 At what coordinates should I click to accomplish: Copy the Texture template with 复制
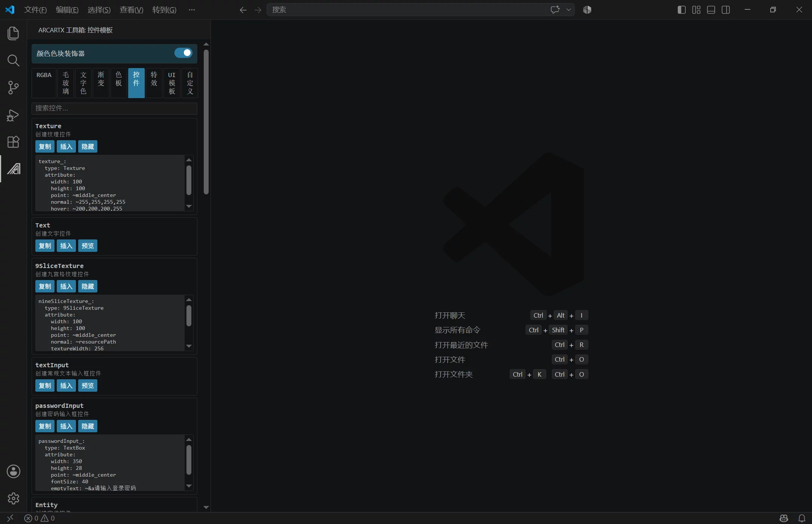tap(45, 147)
